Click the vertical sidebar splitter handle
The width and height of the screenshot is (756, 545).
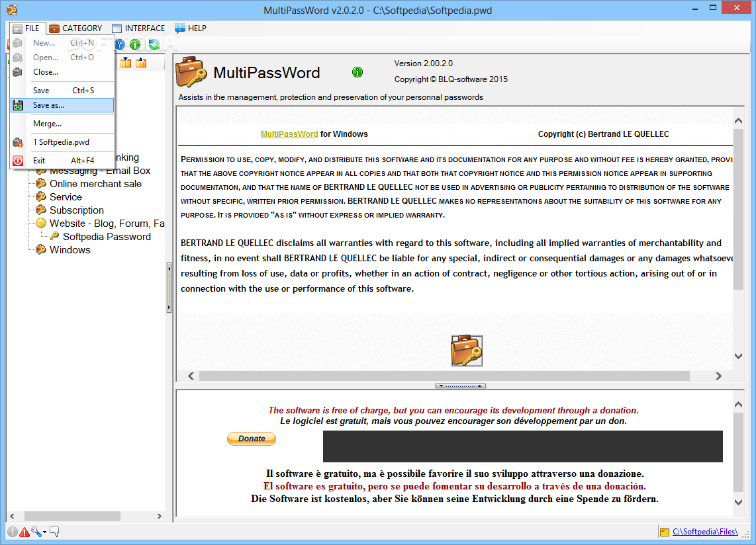(169, 287)
